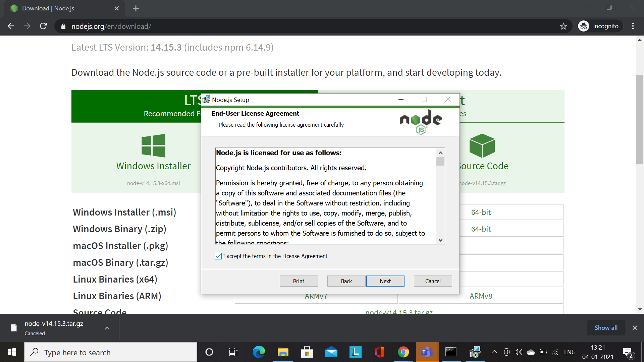Open a new browser tab
Screen dimensions: 644x362
point(136,8)
